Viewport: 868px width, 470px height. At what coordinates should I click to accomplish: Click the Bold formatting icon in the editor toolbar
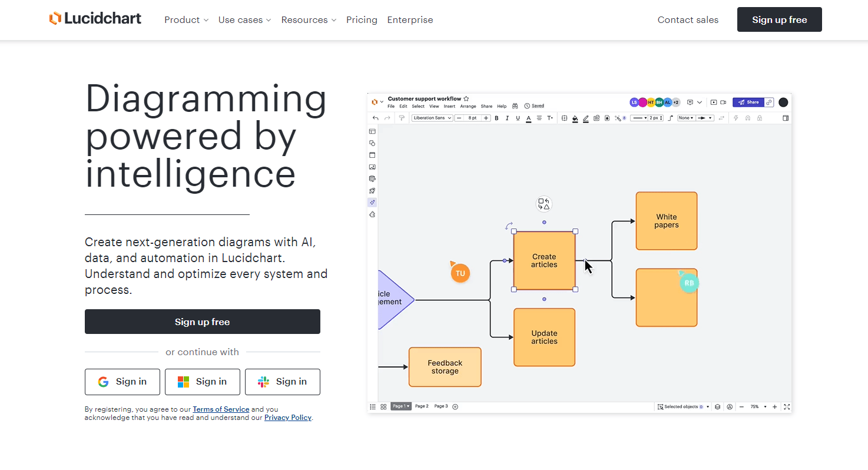496,118
